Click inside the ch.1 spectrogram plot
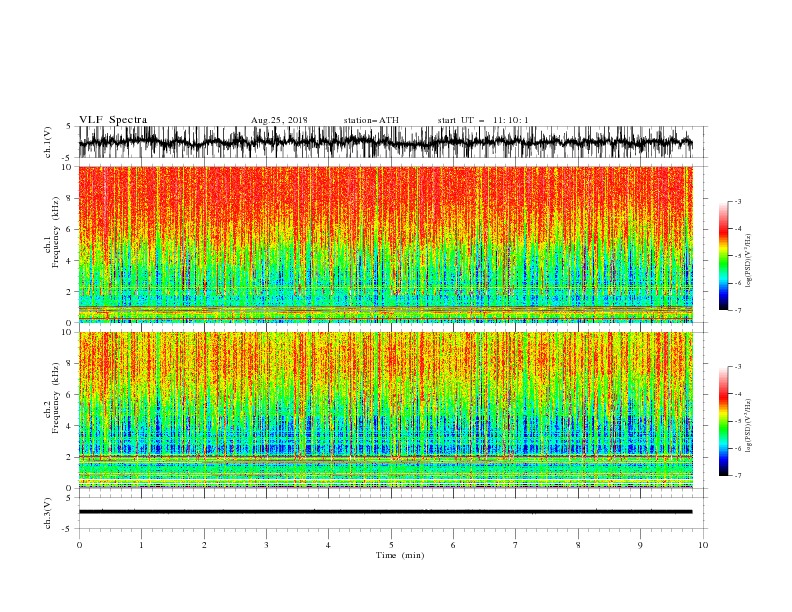The width and height of the screenshot is (792, 612). pyautogui.click(x=386, y=244)
